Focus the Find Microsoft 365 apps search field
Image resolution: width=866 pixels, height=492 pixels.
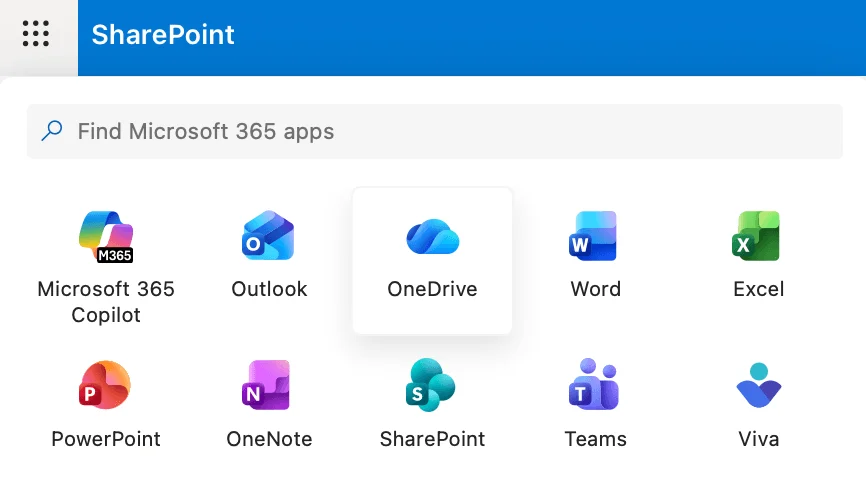click(435, 131)
